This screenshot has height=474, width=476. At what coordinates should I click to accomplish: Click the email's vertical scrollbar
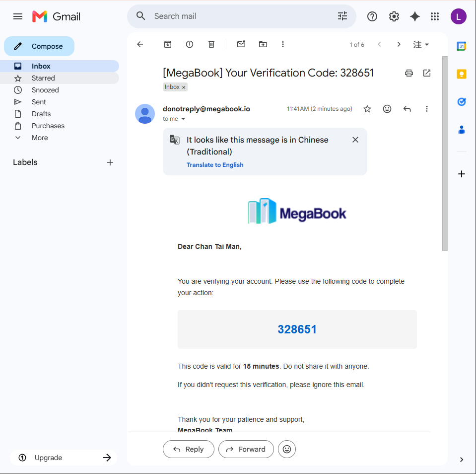[445, 154]
